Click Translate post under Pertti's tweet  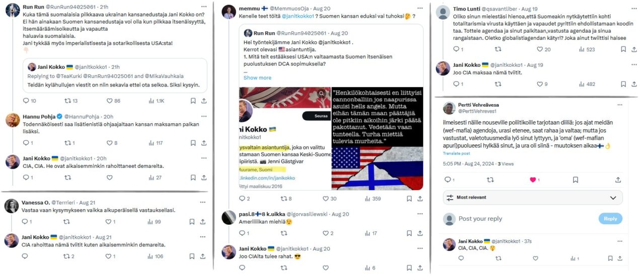(x=456, y=153)
